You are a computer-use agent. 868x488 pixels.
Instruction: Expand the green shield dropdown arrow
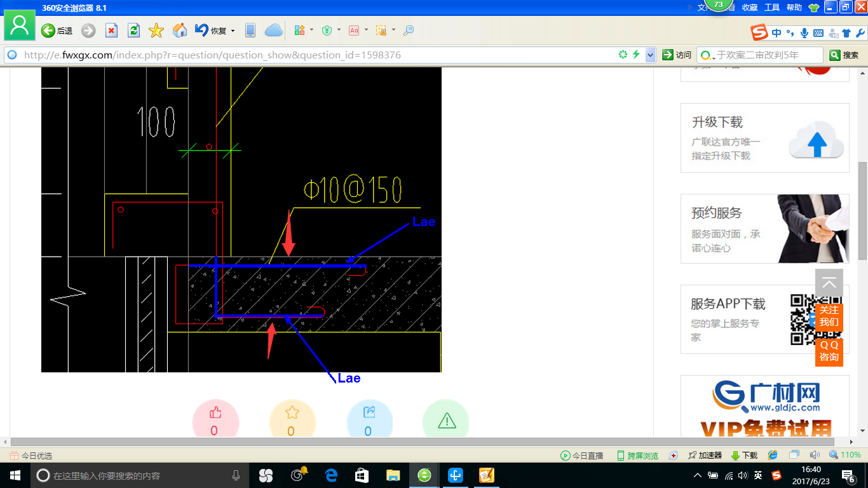(339, 30)
